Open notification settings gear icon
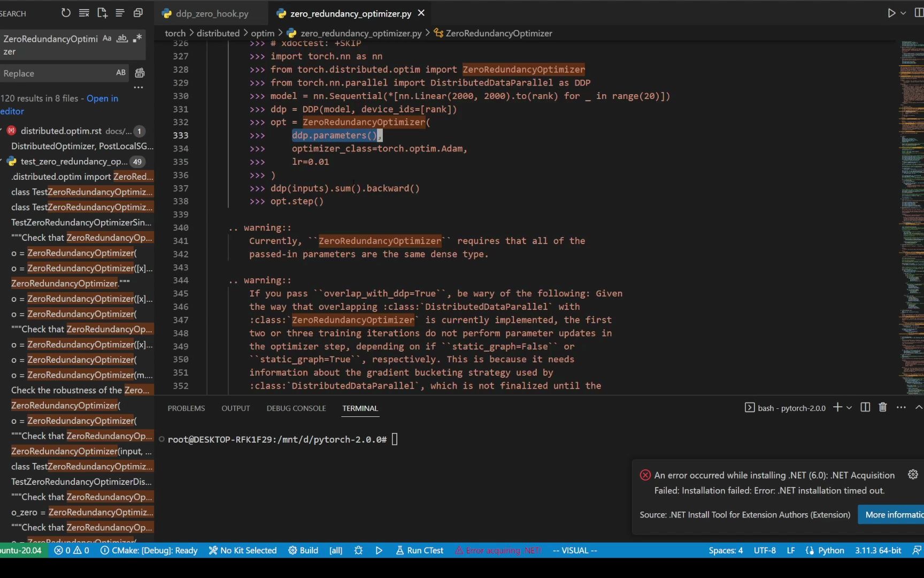 click(913, 475)
